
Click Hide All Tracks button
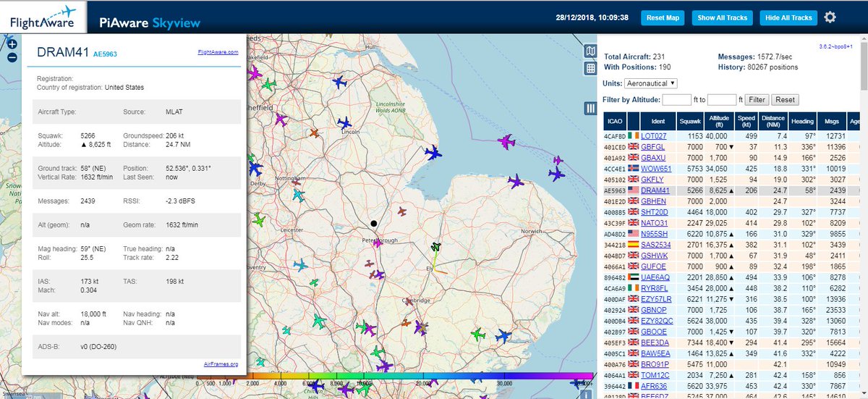[788, 17]
